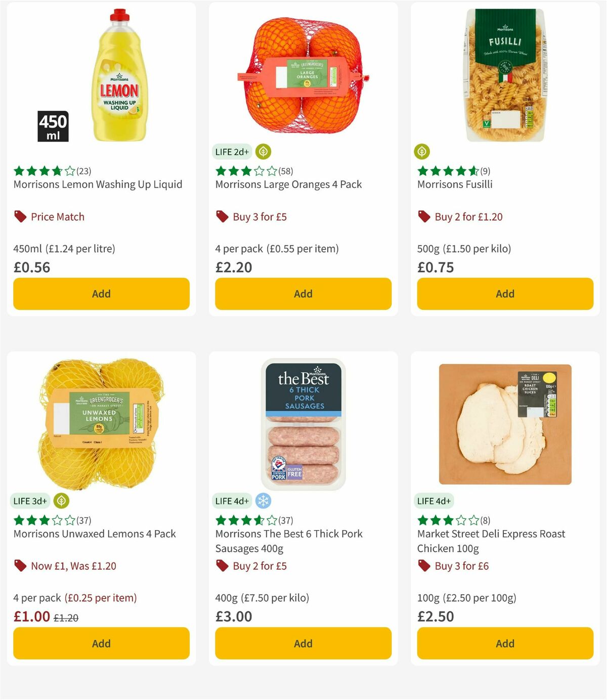Add the Best 6 Thick Pork Sausages
The width and height of the screenshot is (607, 700).
[302, 643]
